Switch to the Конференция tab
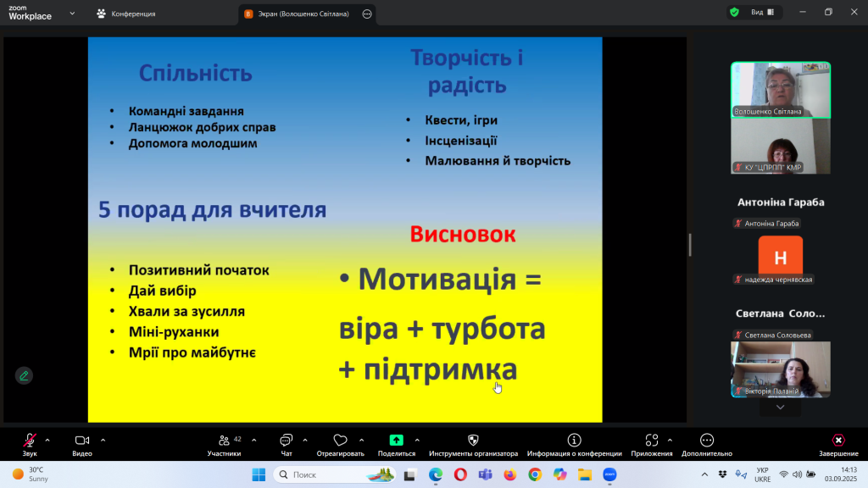This screenshot has height=488, width=868. pyautogui.click(x=125, y=14)
